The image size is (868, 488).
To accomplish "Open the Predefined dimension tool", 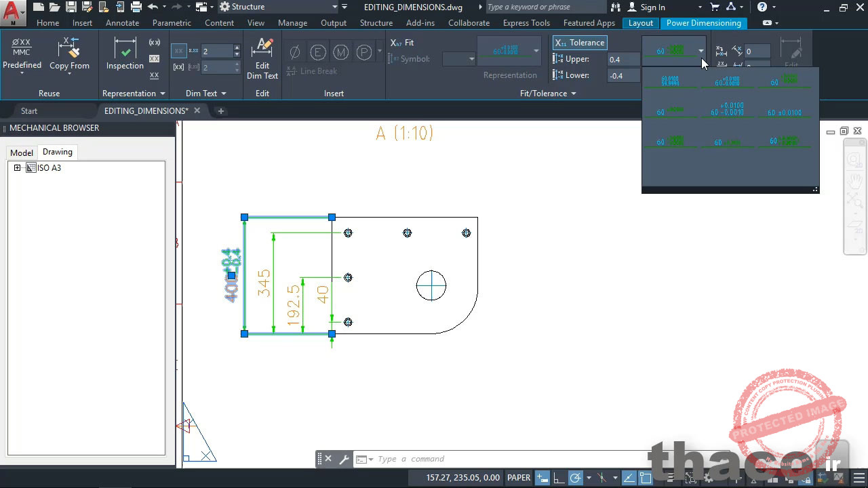I will point(22,56).
